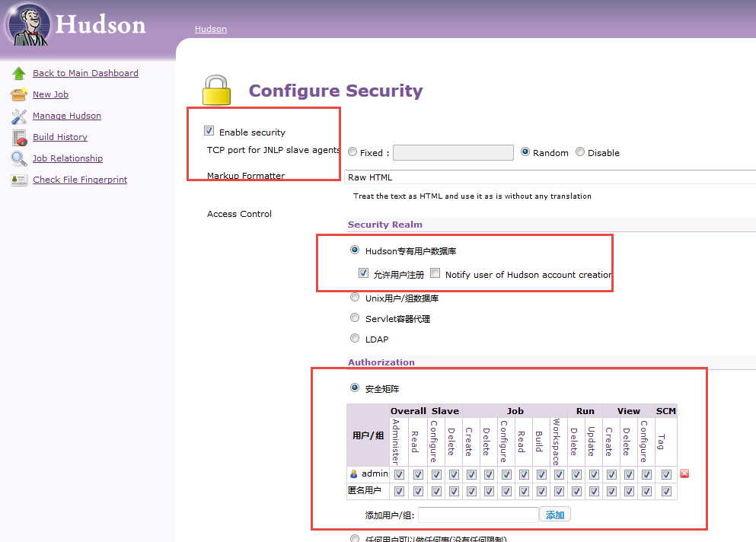Click the Access Control label

[239, 214]
